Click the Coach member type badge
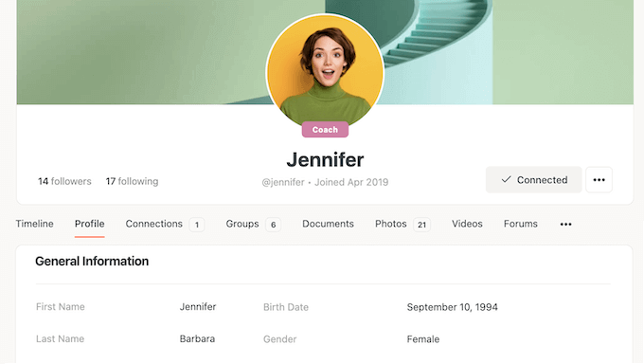644x364 pixels. click(325, 130)
